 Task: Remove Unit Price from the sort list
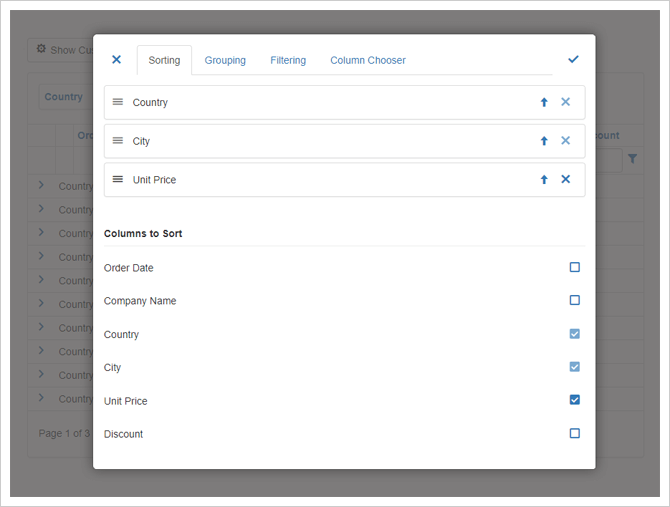click(x=565, y=180)
